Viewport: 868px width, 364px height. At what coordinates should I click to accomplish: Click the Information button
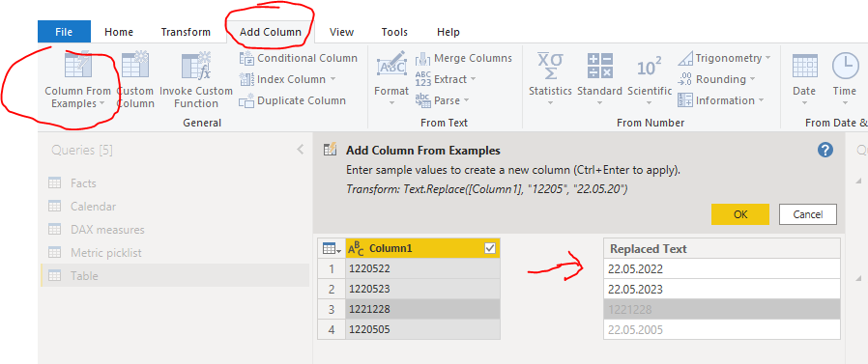pyautogui.click(x=720, y=100)
